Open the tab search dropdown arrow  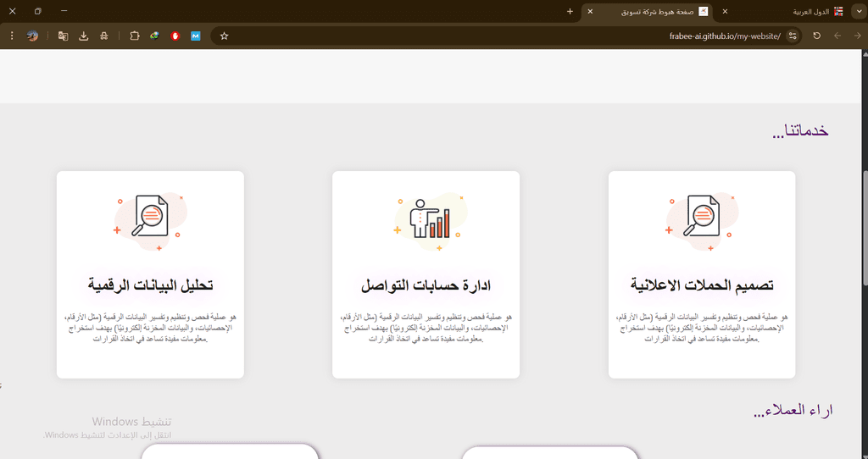859,11
